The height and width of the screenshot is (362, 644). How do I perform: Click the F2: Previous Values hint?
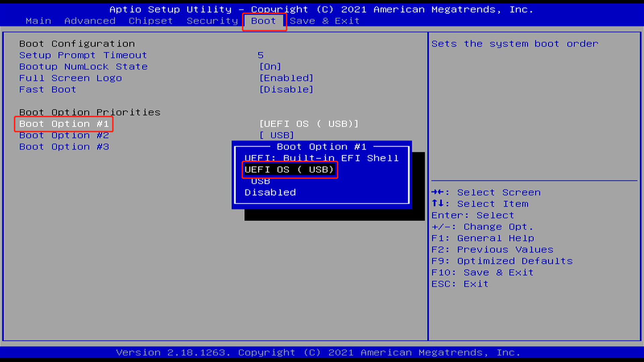coord(492,249)
